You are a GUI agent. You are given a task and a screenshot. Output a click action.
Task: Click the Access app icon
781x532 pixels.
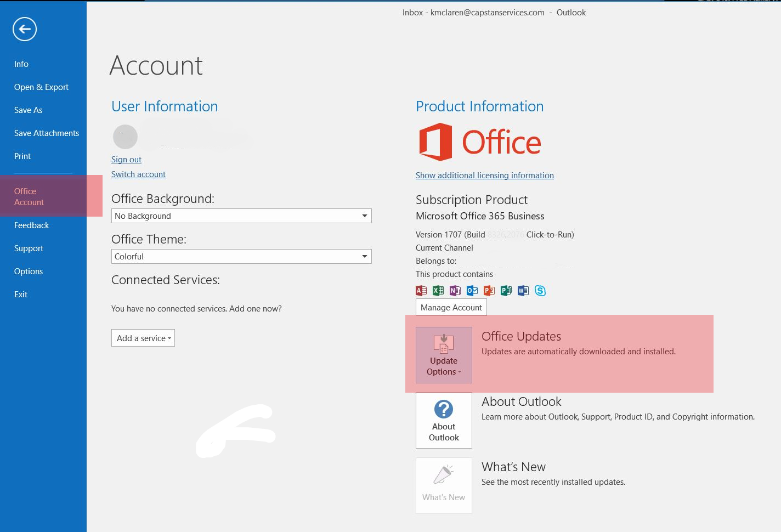coord(421,291)
